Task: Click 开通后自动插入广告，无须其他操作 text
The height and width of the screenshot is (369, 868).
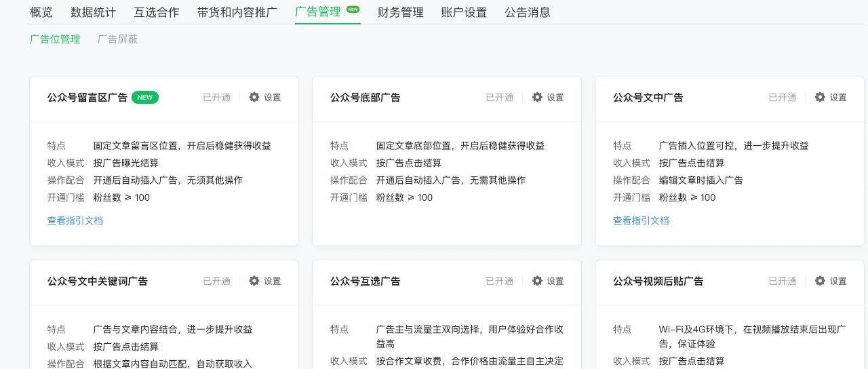Action: [x=168, y=180]
